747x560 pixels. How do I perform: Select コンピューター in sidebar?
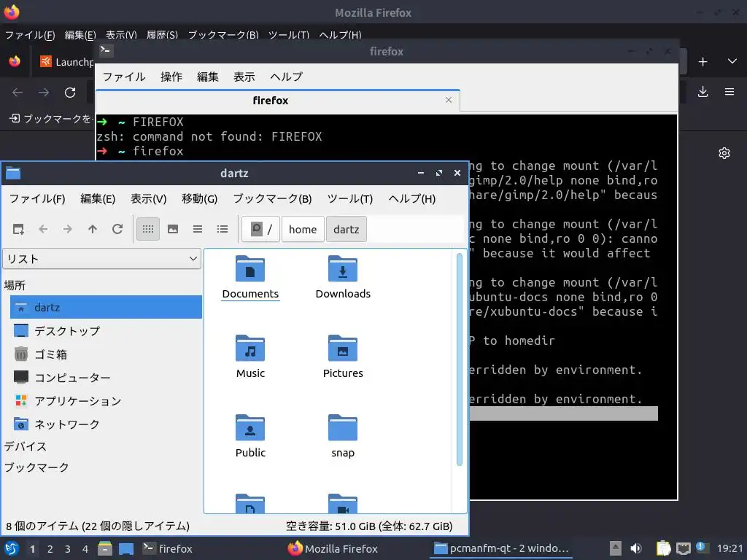coord(107,377)
